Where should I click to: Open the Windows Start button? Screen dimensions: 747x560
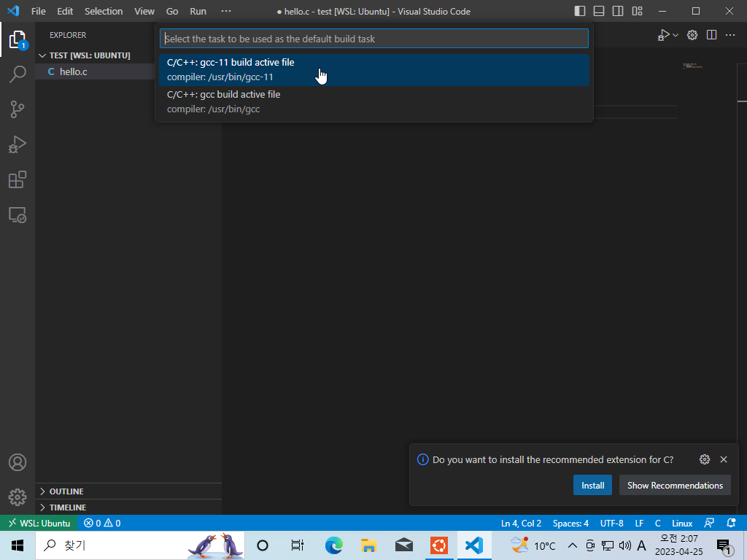tap(18, 545)
